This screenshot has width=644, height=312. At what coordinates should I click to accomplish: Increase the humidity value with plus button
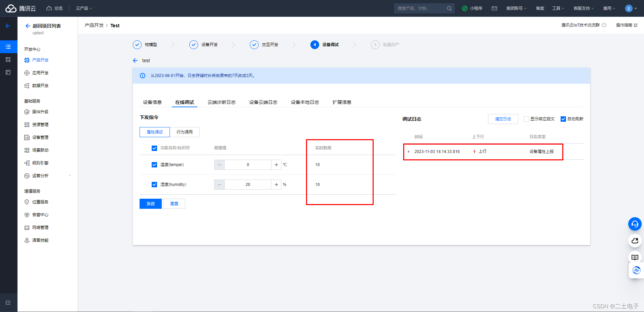[x=276, y=185]
